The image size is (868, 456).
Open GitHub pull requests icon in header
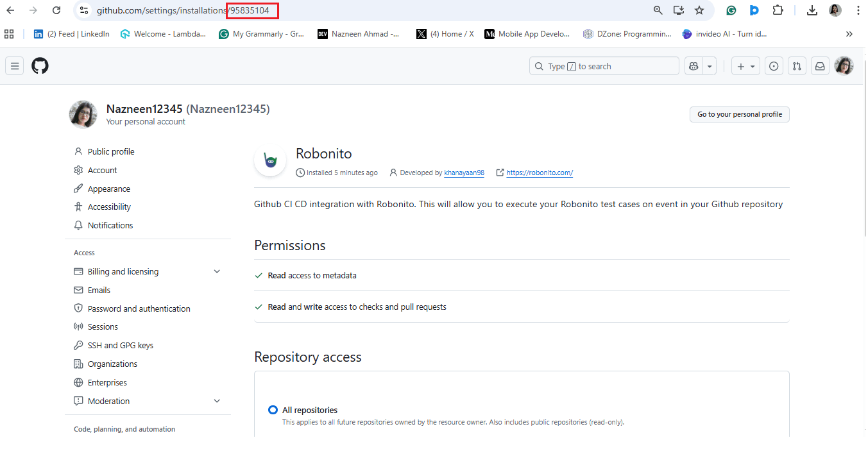[797, 66]
